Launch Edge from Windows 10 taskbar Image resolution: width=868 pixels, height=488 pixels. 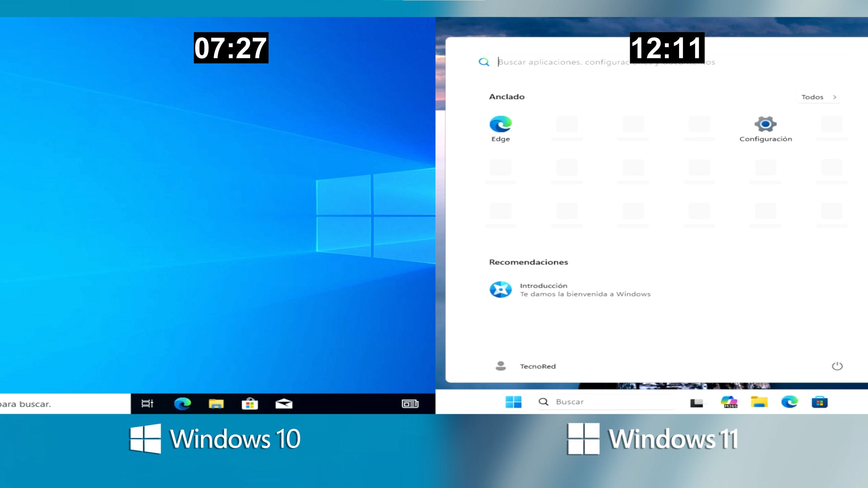(x=182, y=404)
